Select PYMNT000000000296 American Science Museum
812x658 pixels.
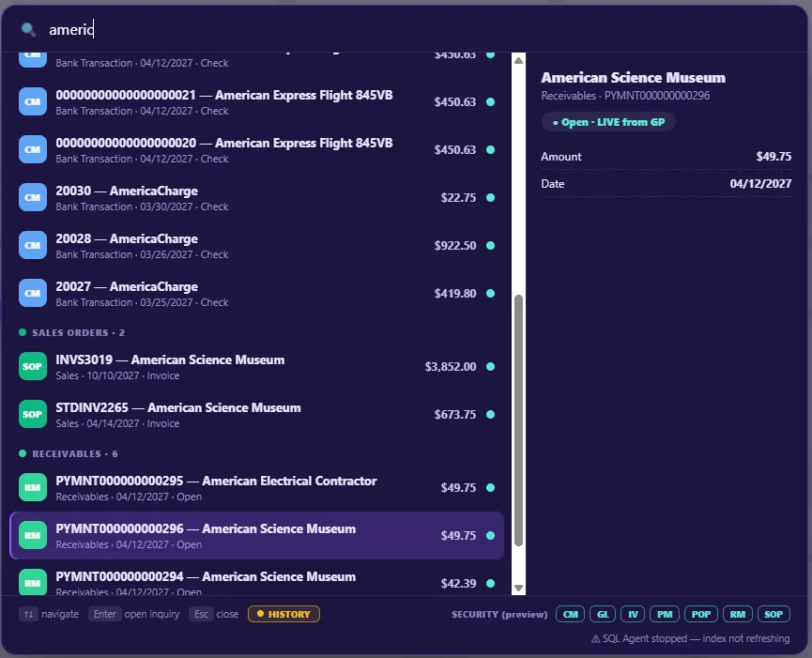click(257, 536)
